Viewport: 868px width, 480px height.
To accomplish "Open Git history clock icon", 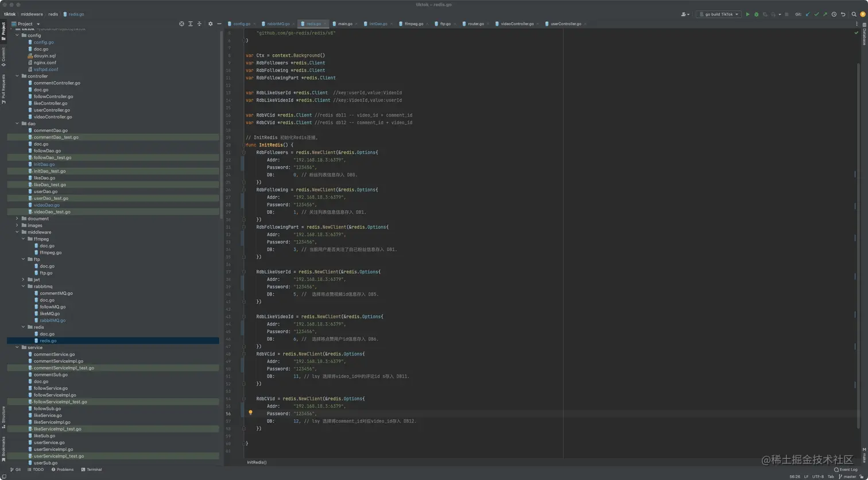I will click(834, 14).
